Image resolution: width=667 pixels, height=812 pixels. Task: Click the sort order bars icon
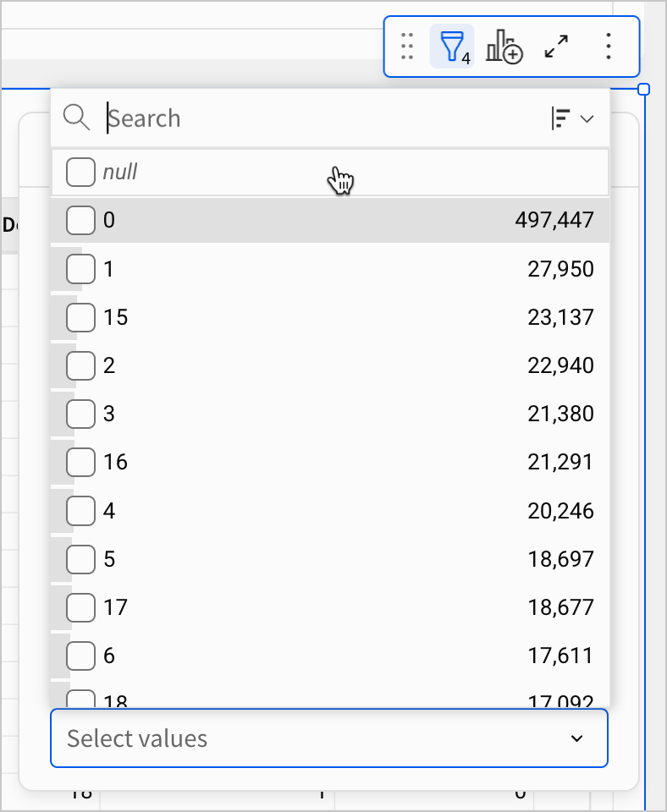click(x=561, y=118)
